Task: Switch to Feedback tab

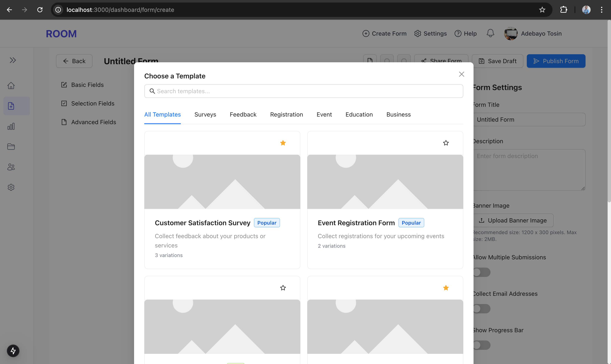Action: tap(243, 115)
